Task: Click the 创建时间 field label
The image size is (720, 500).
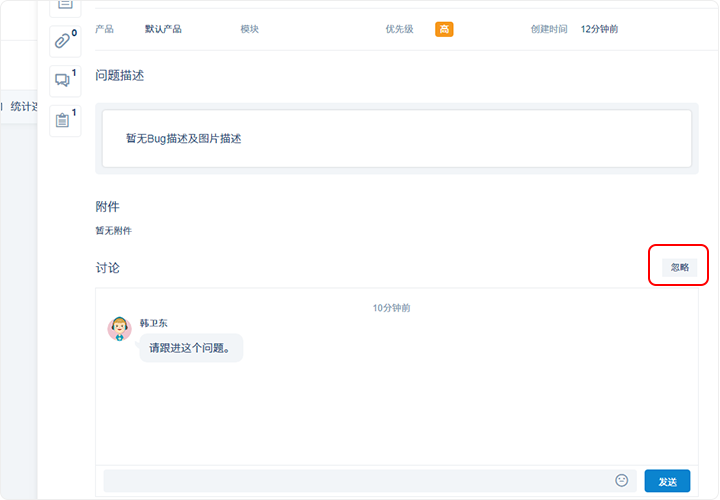Action: [549, 29]
